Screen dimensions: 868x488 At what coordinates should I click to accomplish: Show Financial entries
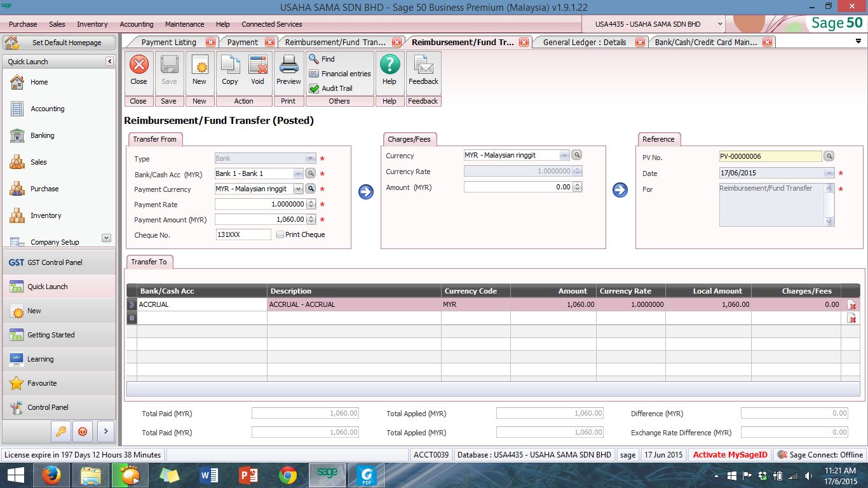pyautogui.click(x=340, y=74)
